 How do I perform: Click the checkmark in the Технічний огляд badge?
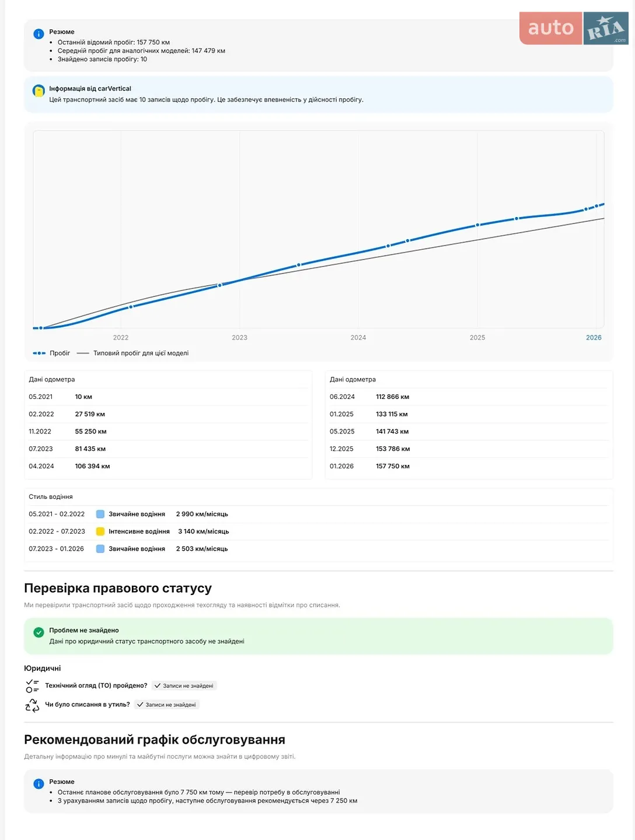click(157, 686)
